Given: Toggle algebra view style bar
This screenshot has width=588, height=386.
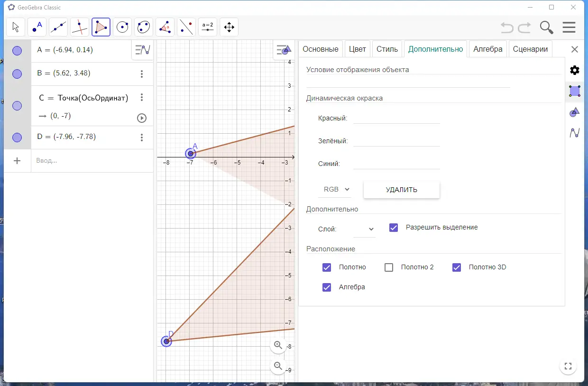Looking at the screenshot, I should [x=142, y=50].
